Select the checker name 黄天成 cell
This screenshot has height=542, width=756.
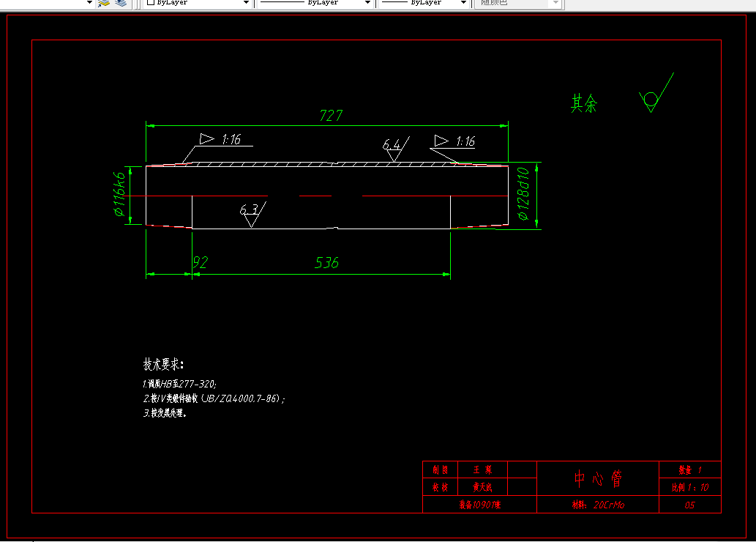(x=482, y=487)
